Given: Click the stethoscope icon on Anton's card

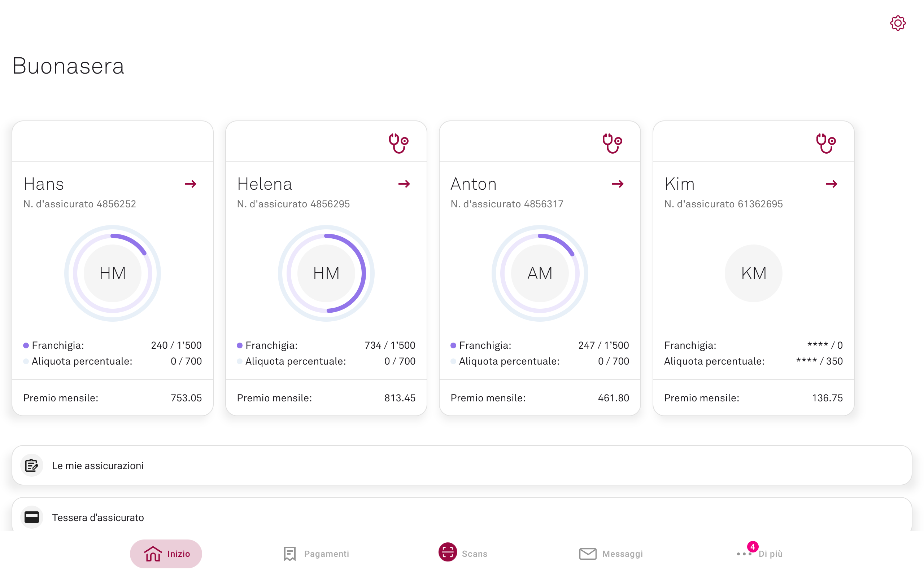Looking at the screenshot, I should pos(613,143).
